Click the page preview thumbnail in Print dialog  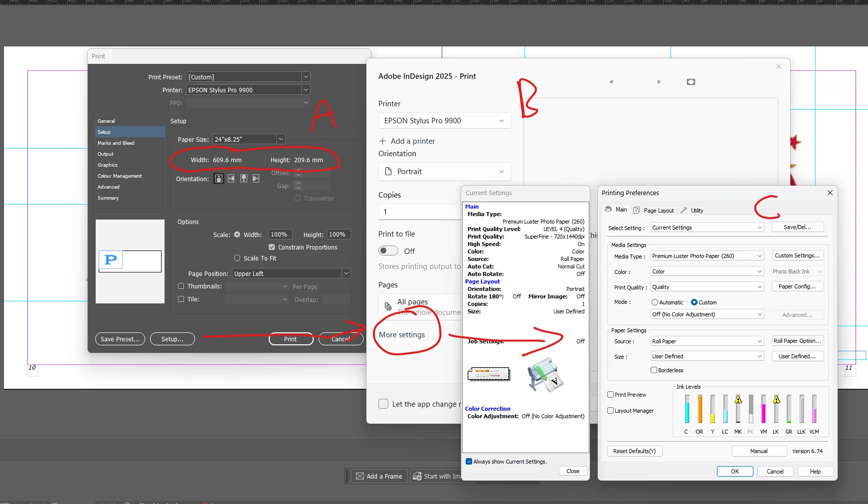[x=130, y=261]
